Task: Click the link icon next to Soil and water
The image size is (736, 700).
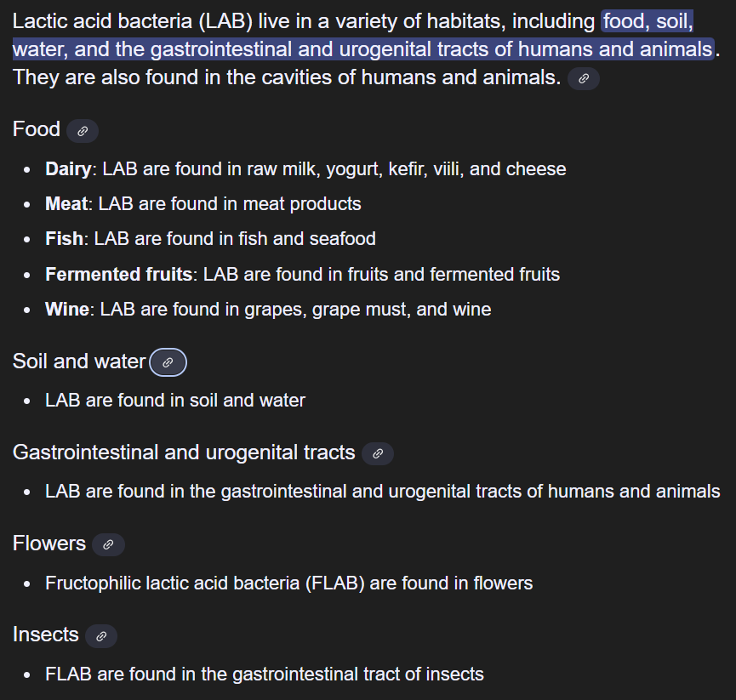Action: click(x=168, y=362)
